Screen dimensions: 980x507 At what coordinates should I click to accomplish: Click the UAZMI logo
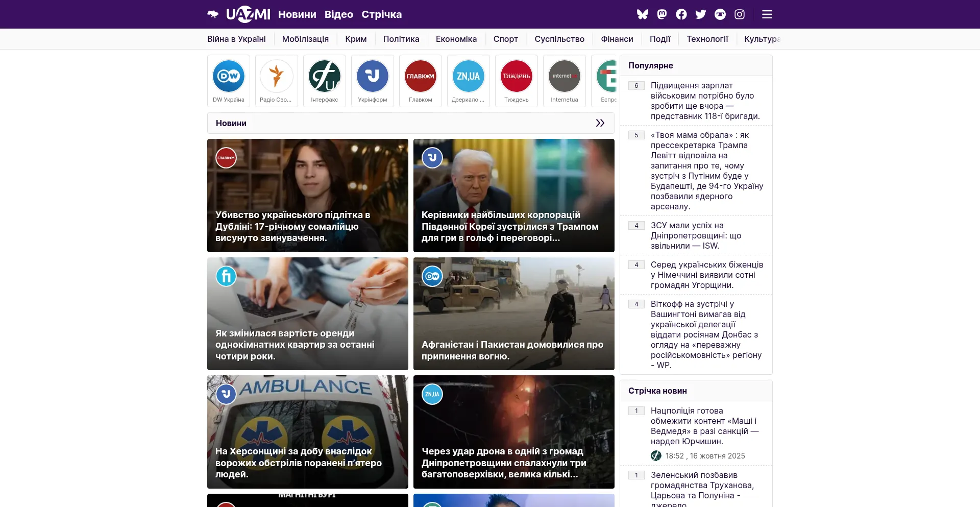coord(248,14)
